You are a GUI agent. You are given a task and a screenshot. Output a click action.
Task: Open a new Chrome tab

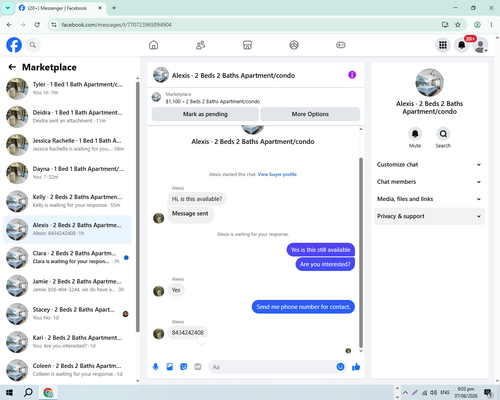(114, 8)
